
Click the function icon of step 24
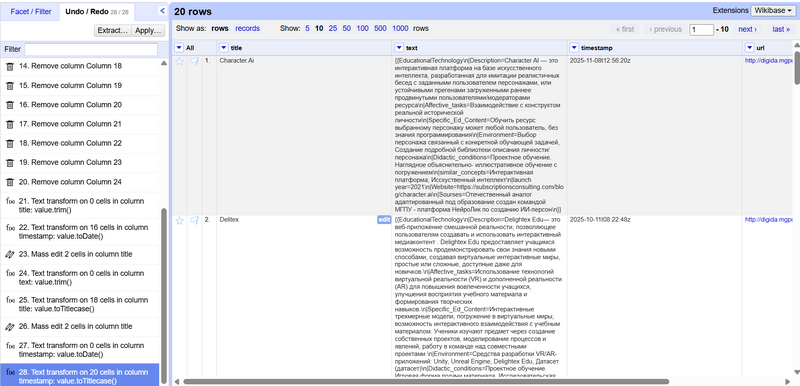(10, 273)
